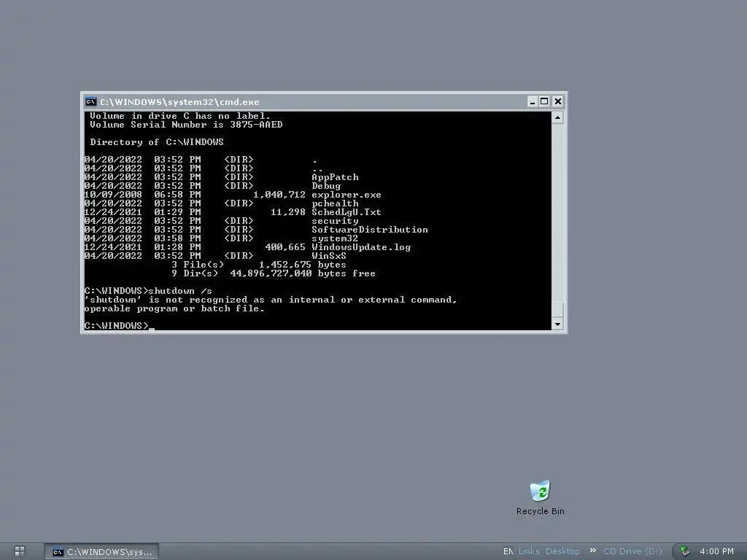Click 'Directory of C:\WINDOWS' line

157,142
